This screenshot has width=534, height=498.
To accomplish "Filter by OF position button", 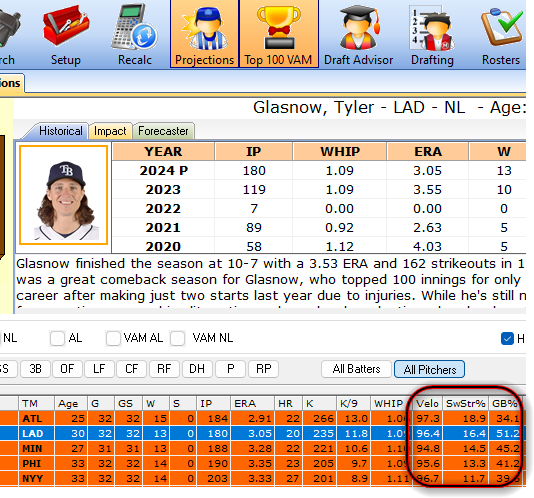I will pos(67,369).
